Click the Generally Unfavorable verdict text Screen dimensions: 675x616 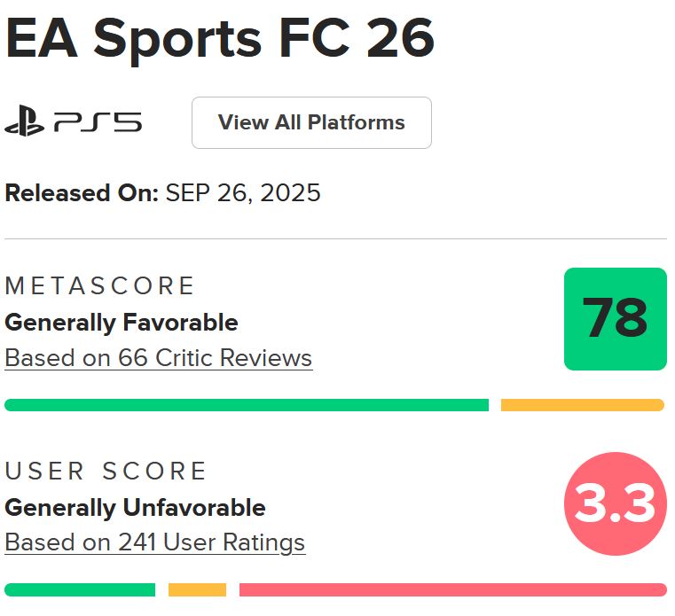tap(135, 508)
